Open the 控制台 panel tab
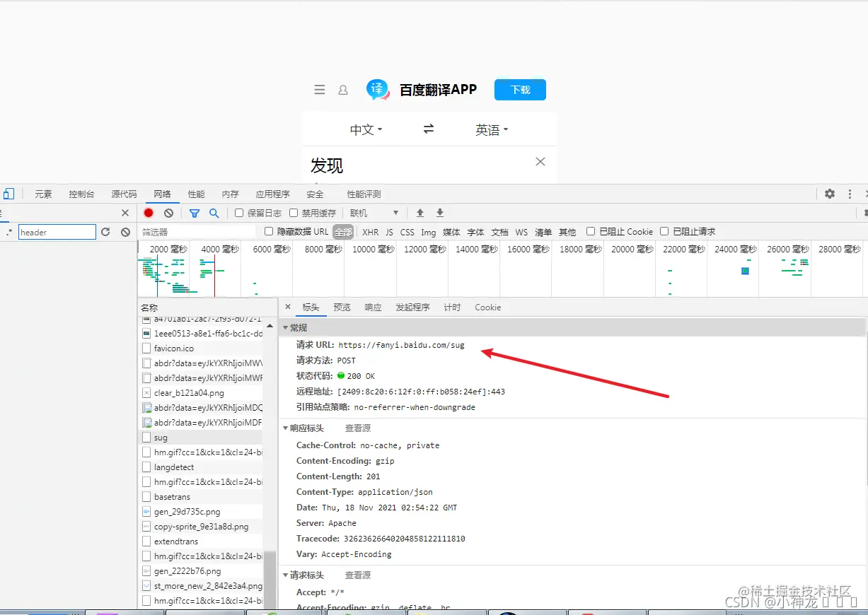868x615 pixels. coord(81,193)
